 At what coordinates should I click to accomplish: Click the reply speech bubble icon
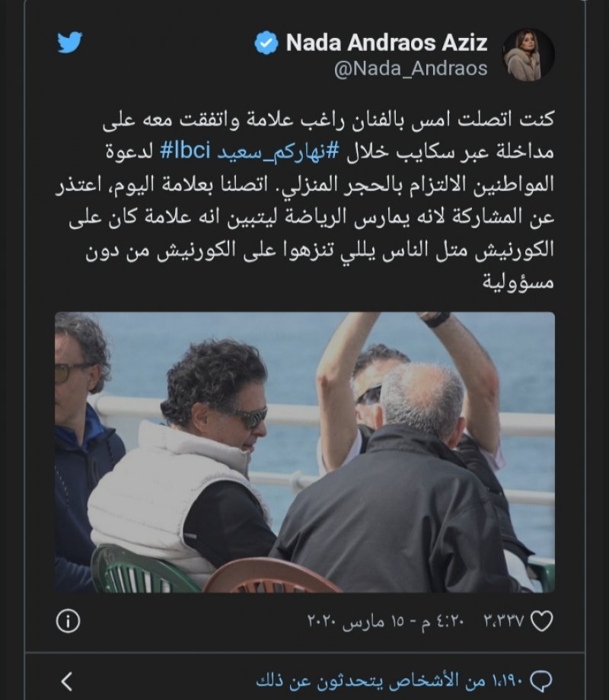pos(541,681)
